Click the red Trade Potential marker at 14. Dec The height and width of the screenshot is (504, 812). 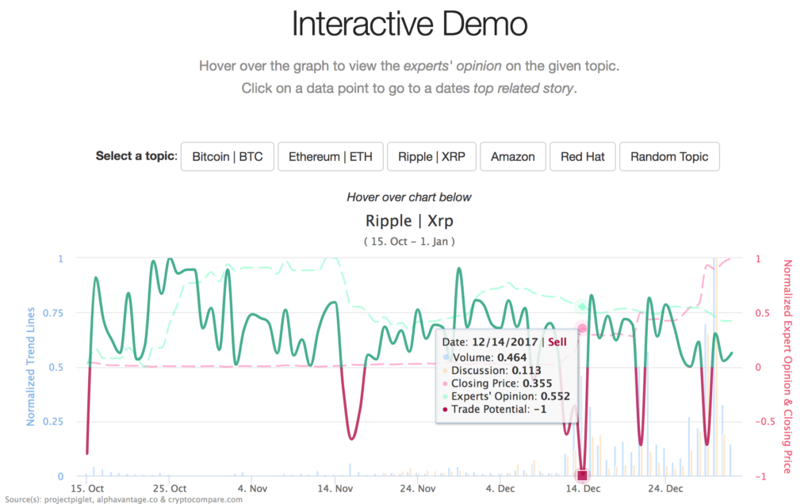coord(583,475)
